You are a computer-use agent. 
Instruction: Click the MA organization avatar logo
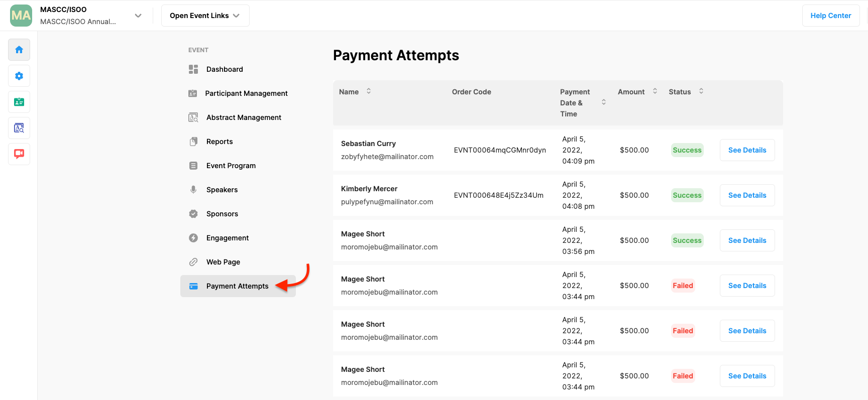21,16
